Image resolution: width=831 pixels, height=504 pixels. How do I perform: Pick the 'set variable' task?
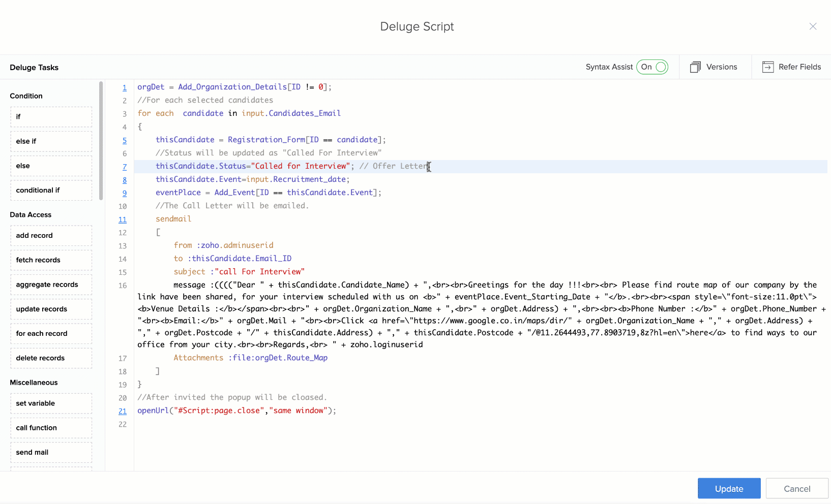(51, 403)
